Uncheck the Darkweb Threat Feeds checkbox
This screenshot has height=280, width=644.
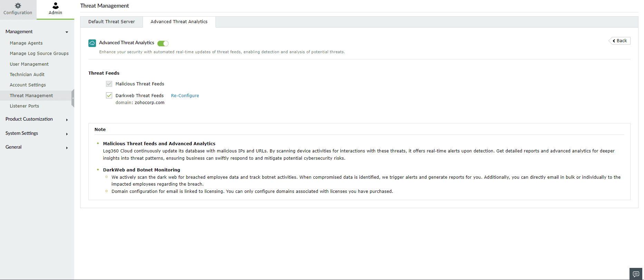pyautogui.click(x=109, y=95)
